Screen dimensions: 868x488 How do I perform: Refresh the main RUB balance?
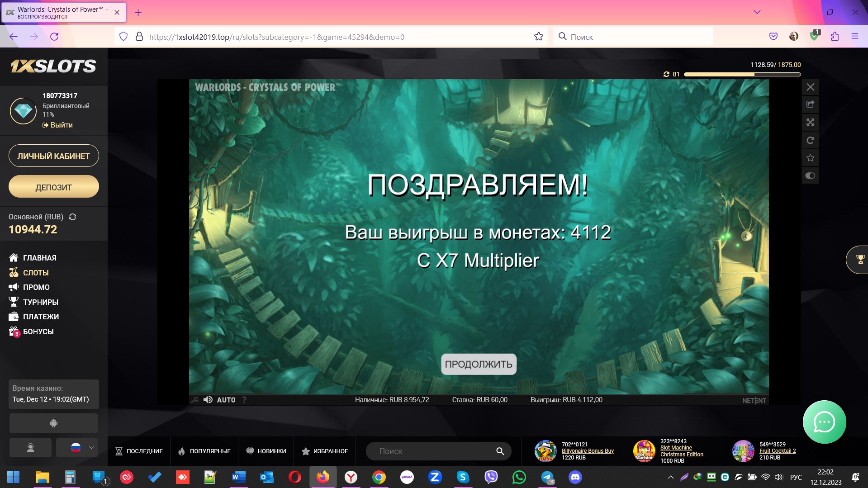pyautogui.click(x=72, y=217)
